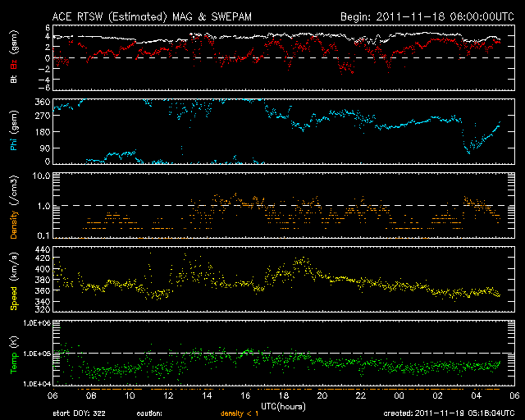Select the '10.0' tick on Density axis
525x420 pixels.
click(x=41, y=176)
